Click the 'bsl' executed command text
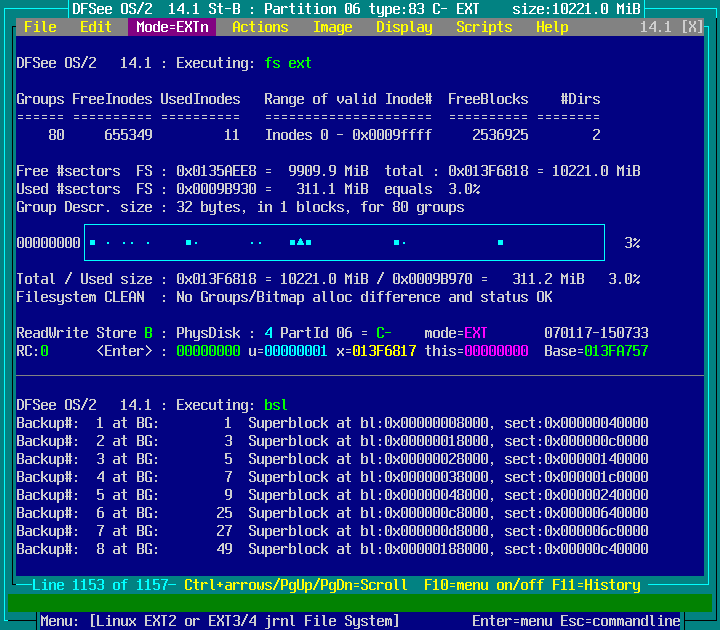This screenshot has height=630, width=720. tap(276, 405)
